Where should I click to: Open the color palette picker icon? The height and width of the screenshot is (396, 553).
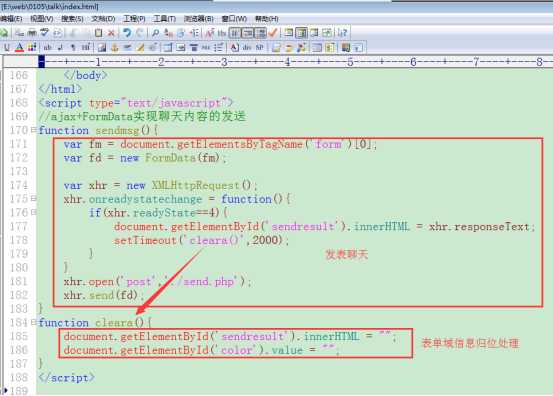click(32, 47)
